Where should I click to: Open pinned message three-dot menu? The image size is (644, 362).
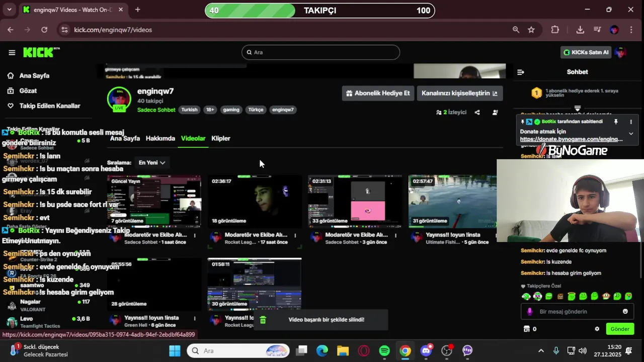click(631, 122)
